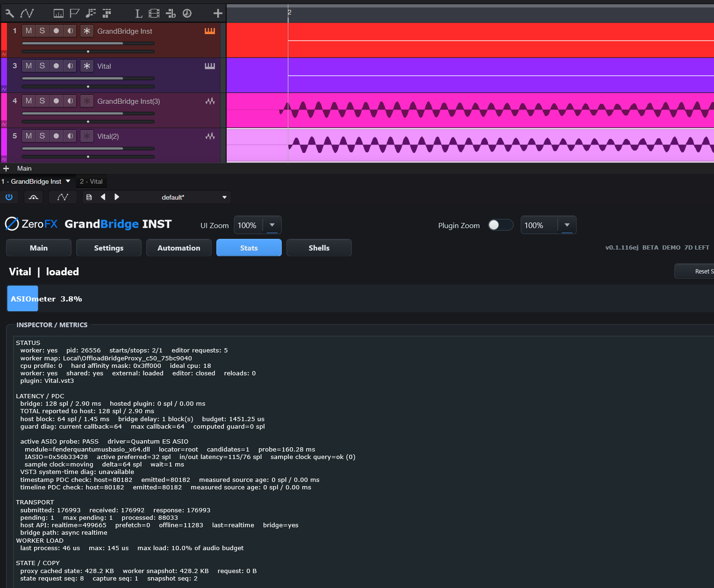714x588 pixels.
Task: Click the circular peace-symbol toolbar icon
Action: 187,14
